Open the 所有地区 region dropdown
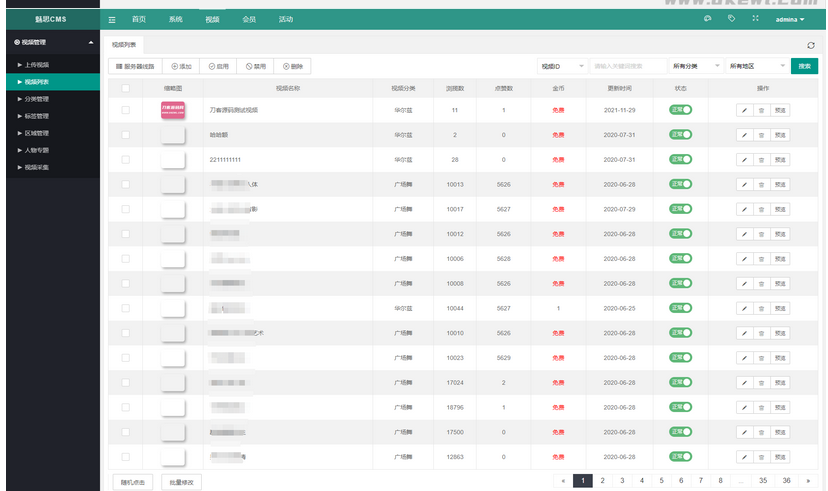828x491 pixels. click(x=756, y=66)
